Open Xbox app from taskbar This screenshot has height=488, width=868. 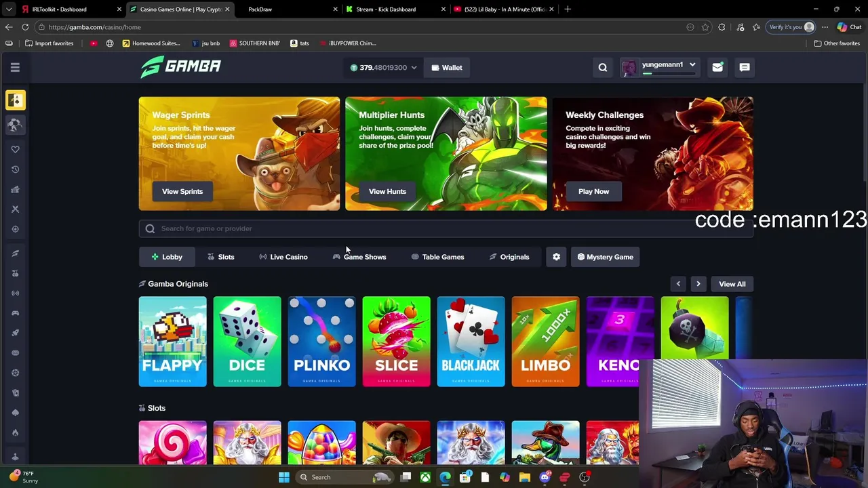coord(425,477)
